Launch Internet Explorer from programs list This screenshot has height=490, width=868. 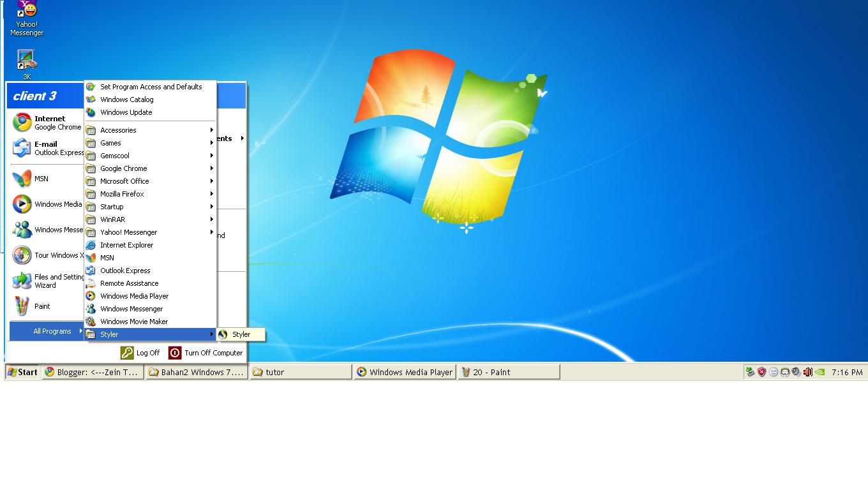click(x=151, y=245)
